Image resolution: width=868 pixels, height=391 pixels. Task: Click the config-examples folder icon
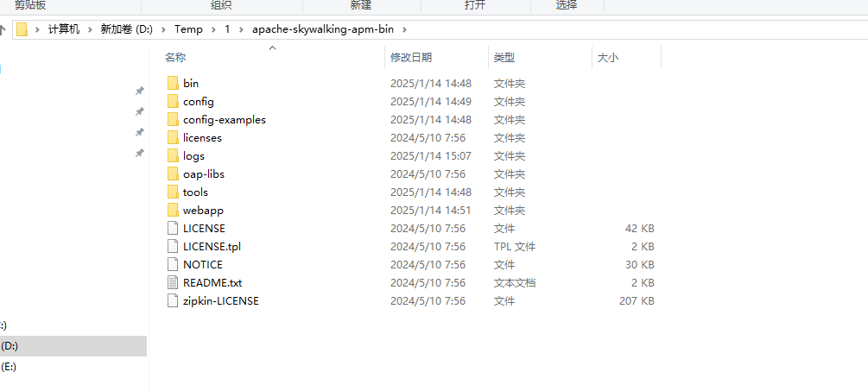[173, 119]
